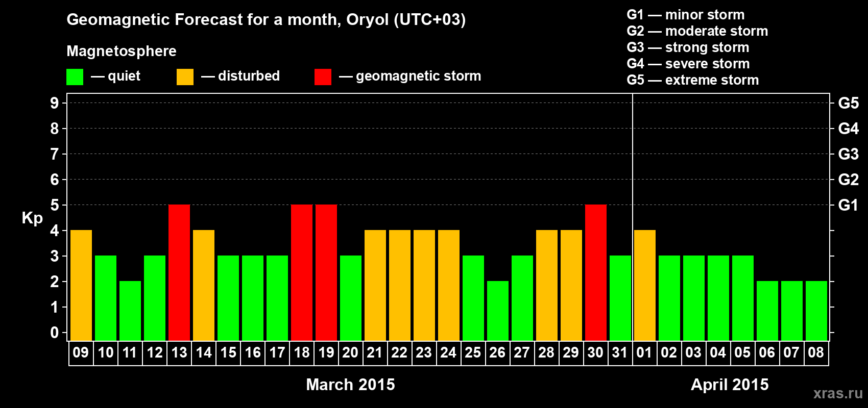Click the Kp axis value '5'
The width and height of the screenshot is (868, 408).
(x=55, y=205)
